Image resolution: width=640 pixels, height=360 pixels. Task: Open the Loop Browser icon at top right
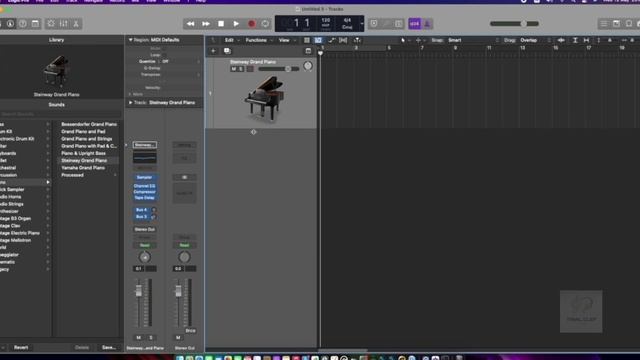pos(629,24)
